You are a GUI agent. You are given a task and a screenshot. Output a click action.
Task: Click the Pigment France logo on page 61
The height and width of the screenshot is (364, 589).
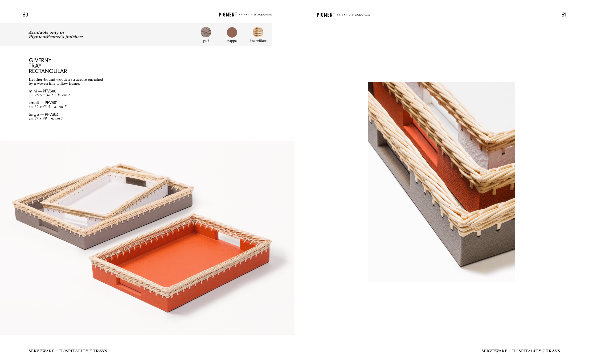click(343, 15)
